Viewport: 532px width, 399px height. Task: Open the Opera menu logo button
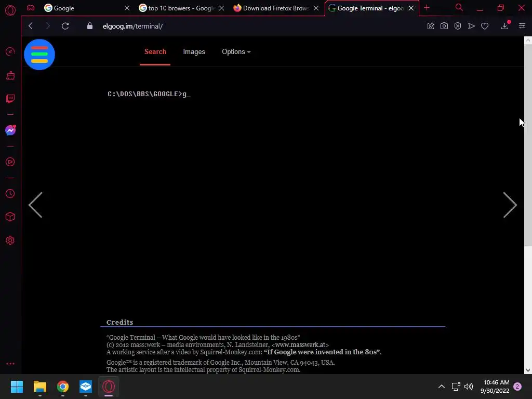10,10
